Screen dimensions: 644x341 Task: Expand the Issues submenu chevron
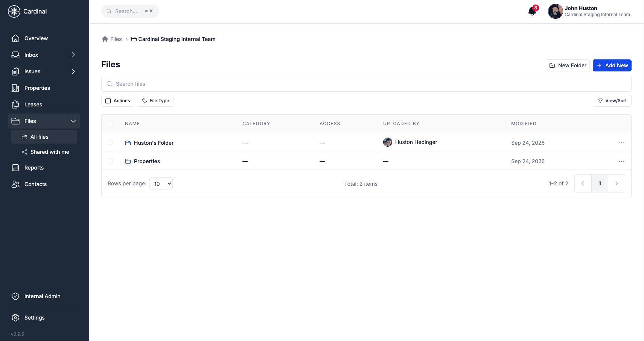(x=73, y=71)
